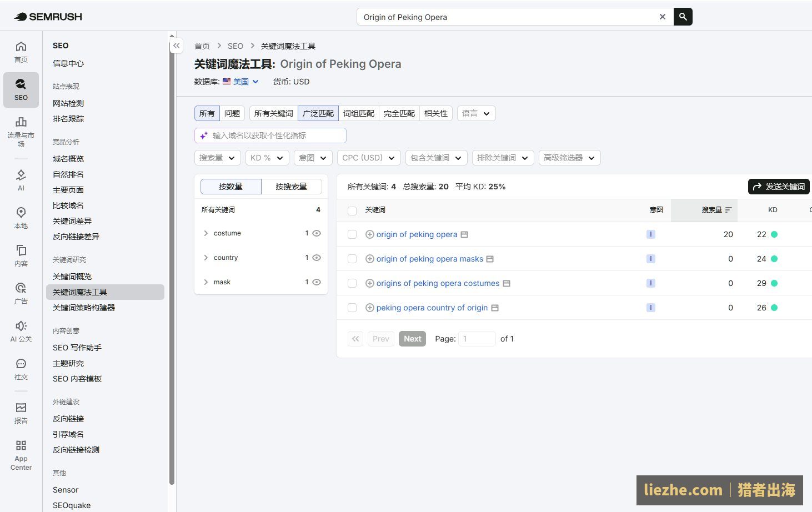
Task: Select the 所有关键词 match tab
Action: 274,113
